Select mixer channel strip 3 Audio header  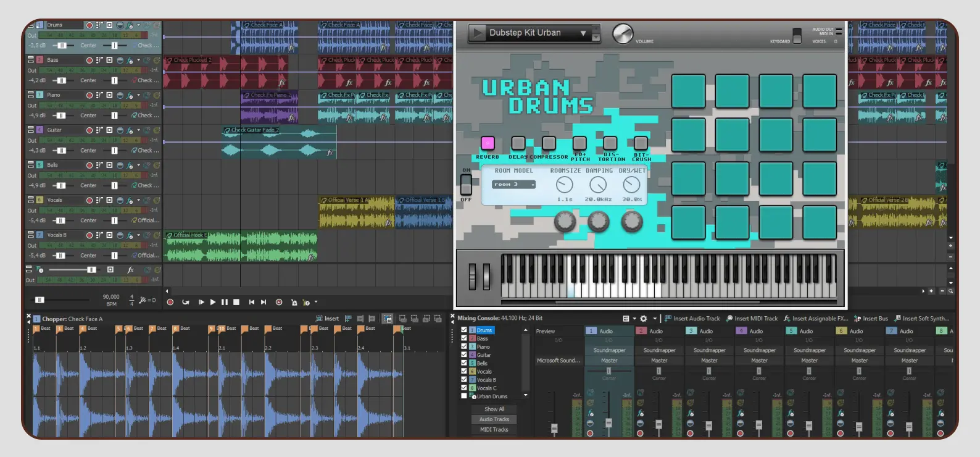coord(709,331)
